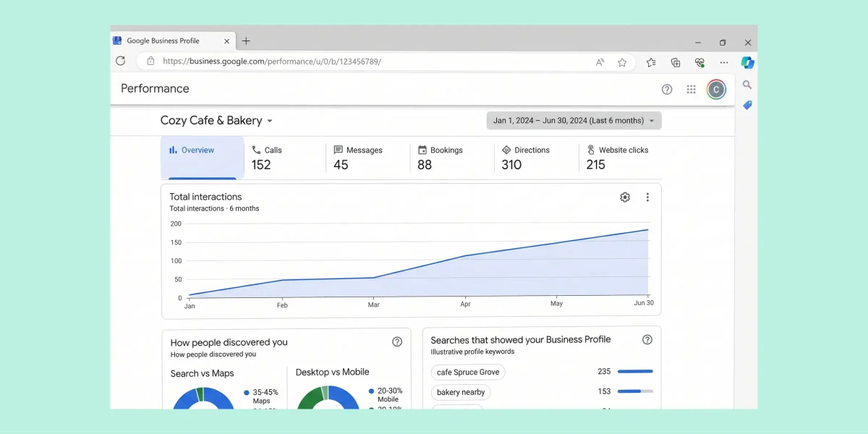
Task: Select the 'bakery nearby' keyword chip
Action: coord(461,392)
